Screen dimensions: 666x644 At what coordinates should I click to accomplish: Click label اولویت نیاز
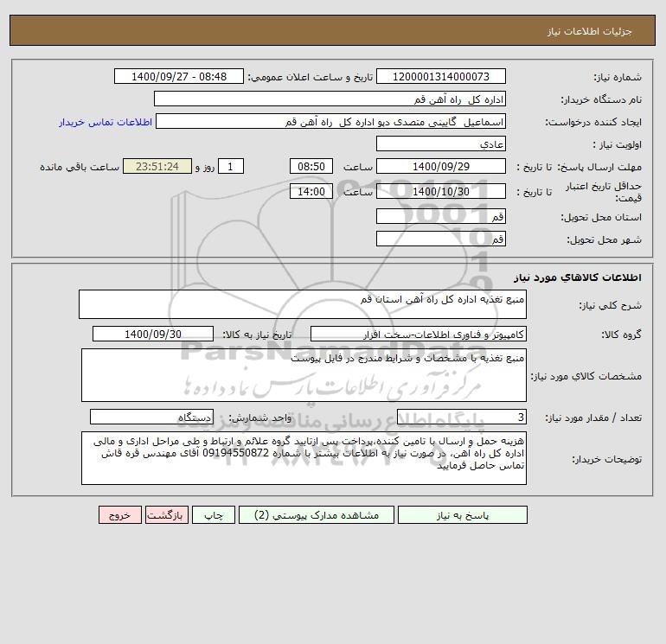pos(618,144)
